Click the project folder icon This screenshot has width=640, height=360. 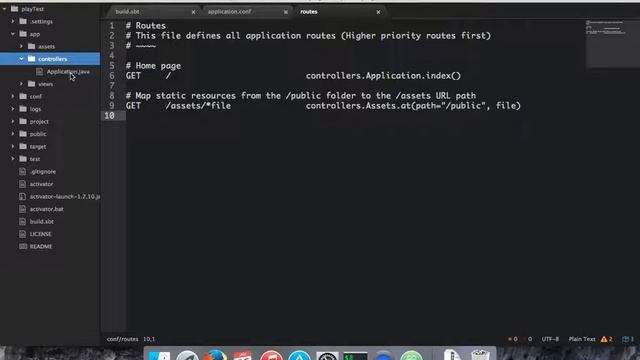click(x=23, y=121)
